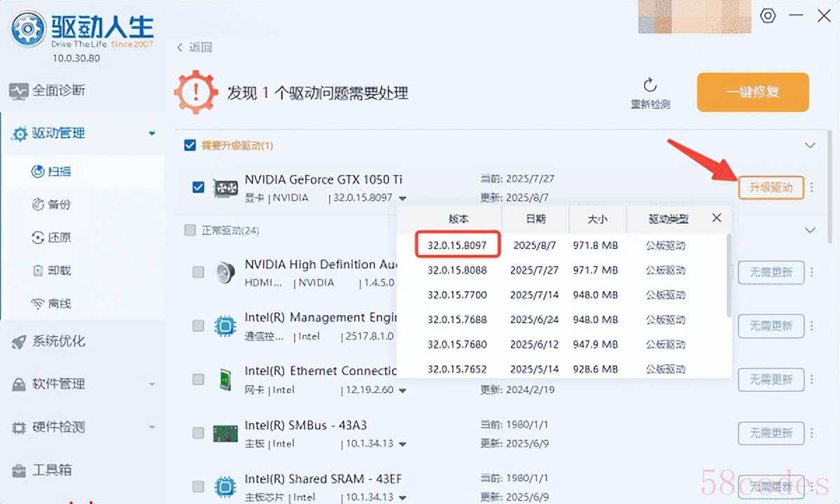Toggle the 需要升级驱动 group checkbox
Viewport: 840px width, 504px height.
point(190,146)
